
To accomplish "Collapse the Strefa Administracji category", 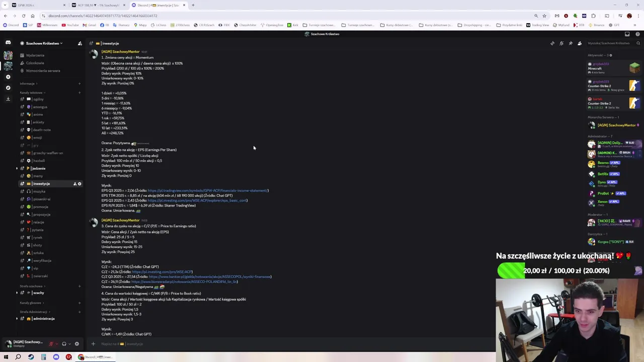I will 35,312.
